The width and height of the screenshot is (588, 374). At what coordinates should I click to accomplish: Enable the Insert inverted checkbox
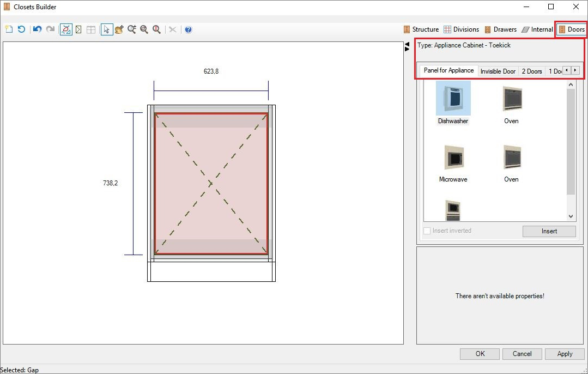(427, 231)
